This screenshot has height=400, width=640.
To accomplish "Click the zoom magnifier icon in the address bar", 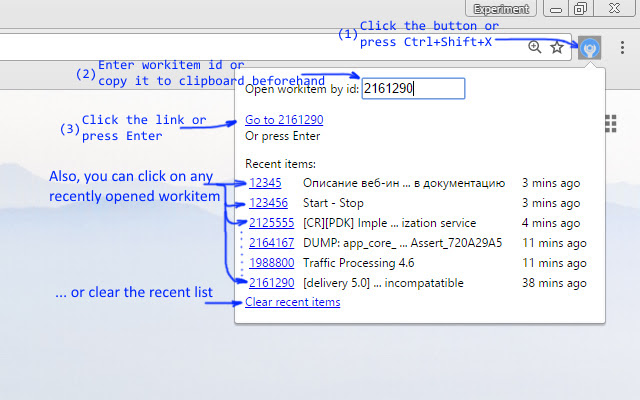I will (534, 47).
